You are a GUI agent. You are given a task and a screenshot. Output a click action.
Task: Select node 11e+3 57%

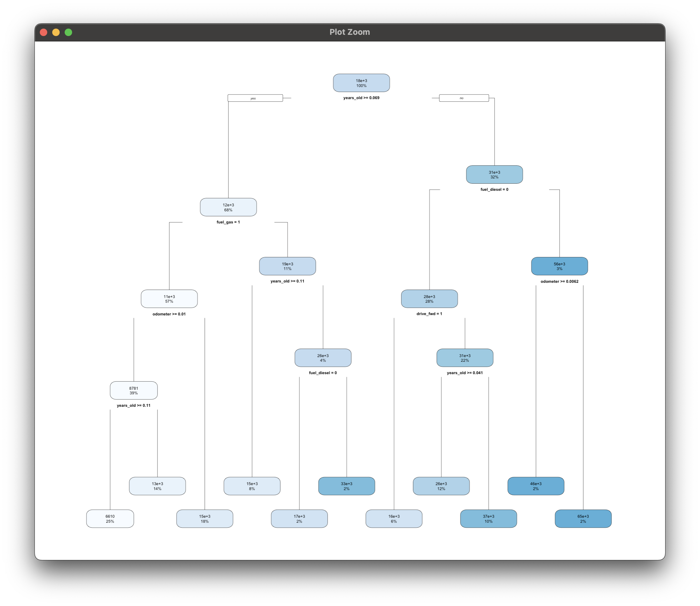[x=169, y=299]
